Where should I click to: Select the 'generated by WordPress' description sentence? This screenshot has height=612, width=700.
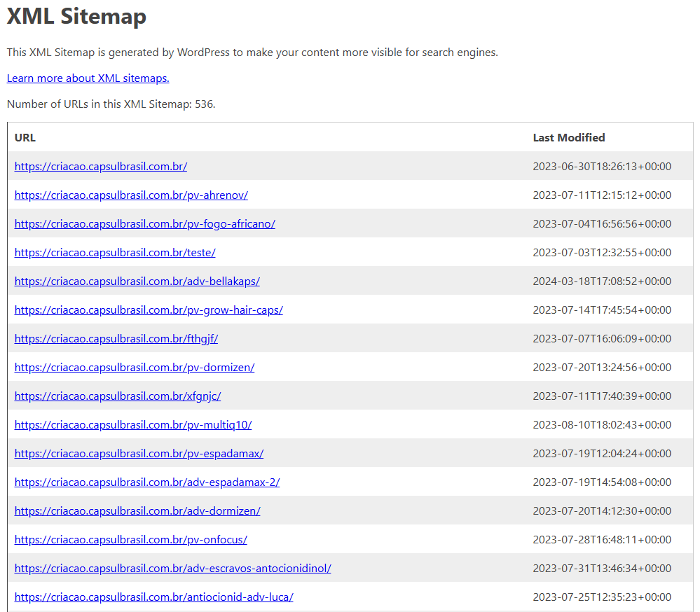[x=252, y=53]
